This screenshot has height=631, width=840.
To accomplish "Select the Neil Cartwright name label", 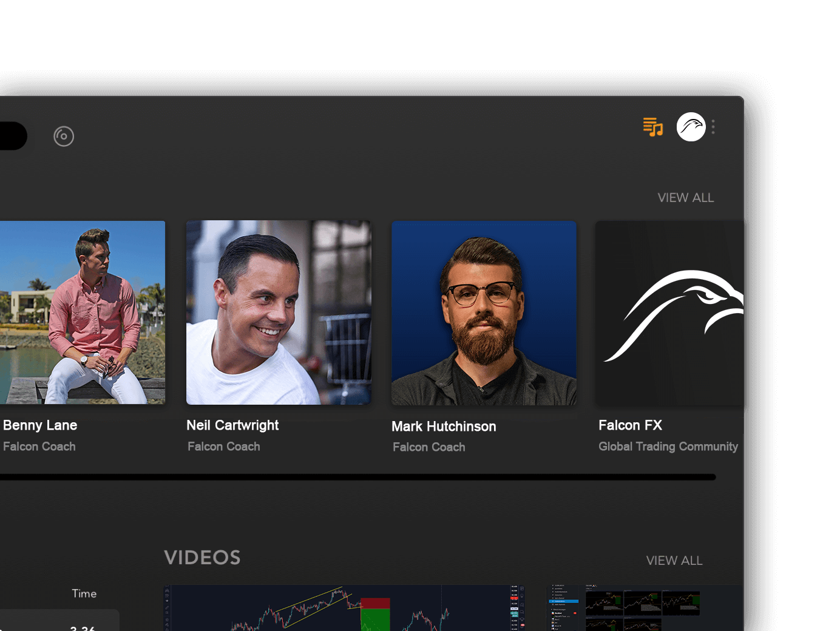I will 232,425.
